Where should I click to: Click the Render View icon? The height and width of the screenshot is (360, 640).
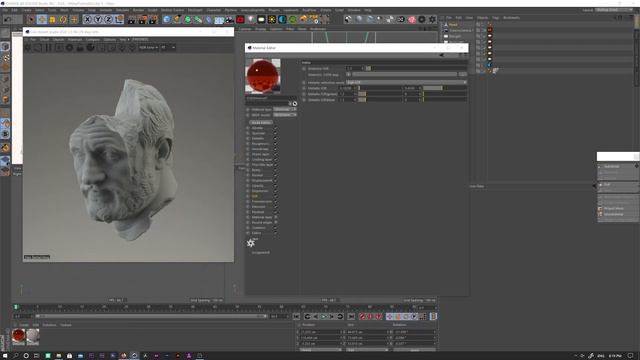coord(131,19)
